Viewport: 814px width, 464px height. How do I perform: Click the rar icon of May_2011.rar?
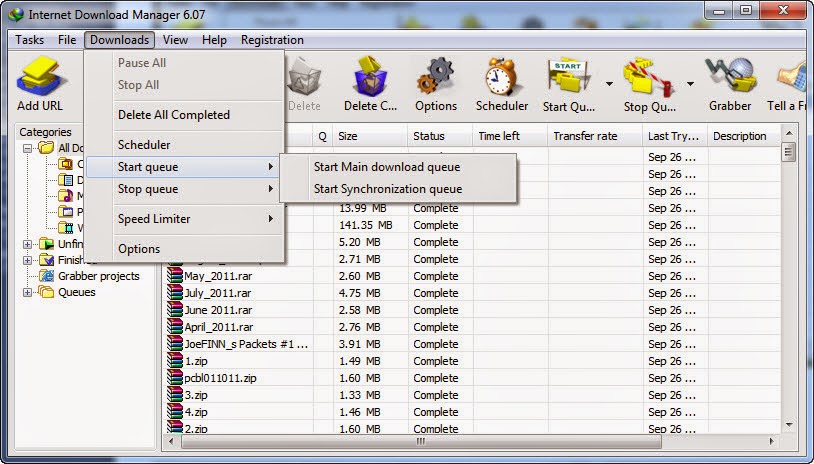(175, 275)
